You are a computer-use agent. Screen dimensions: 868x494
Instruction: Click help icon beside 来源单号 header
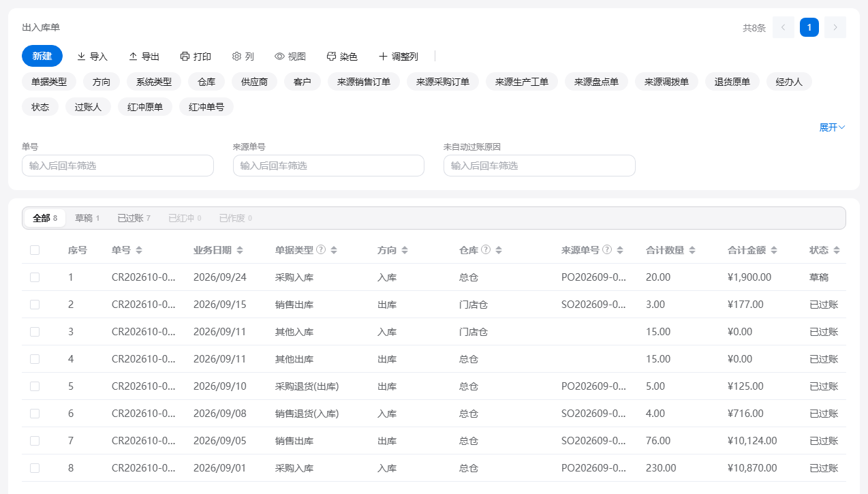tap(607, 250)
